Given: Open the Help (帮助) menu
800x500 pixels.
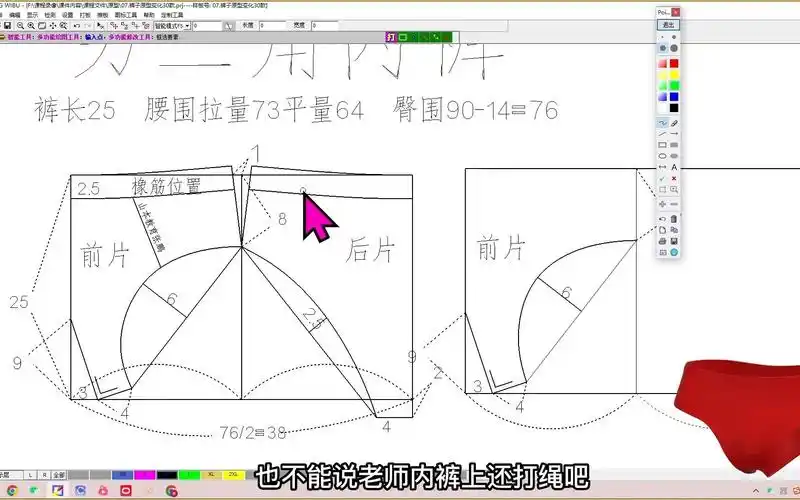Looking at the screenshot, I should point(148,15).
